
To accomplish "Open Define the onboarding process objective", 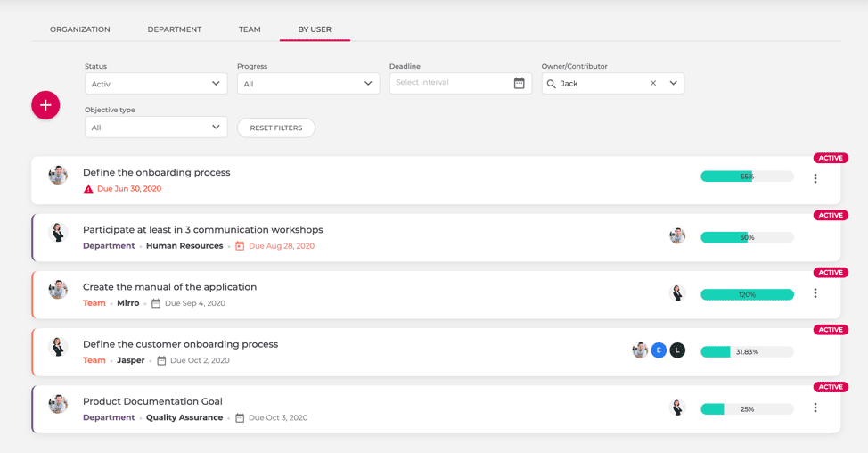I will (x=157, y=172).
